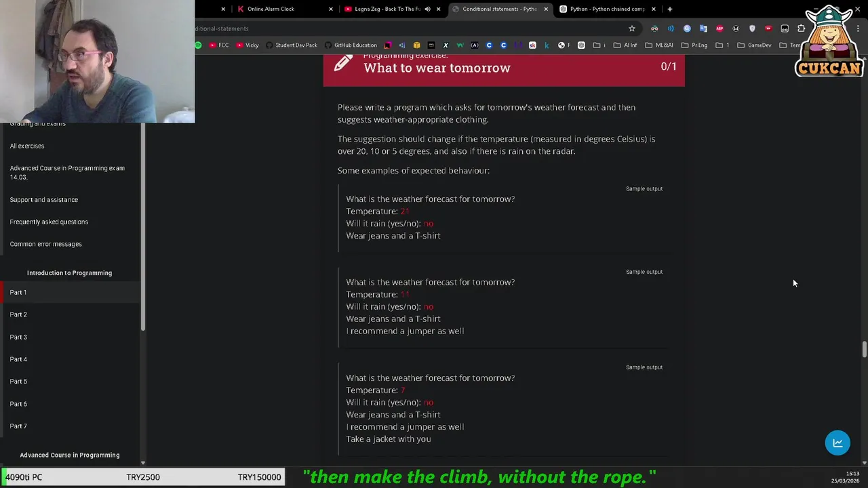Open the Pr Eng bookmarks folder

coord(694,45)
